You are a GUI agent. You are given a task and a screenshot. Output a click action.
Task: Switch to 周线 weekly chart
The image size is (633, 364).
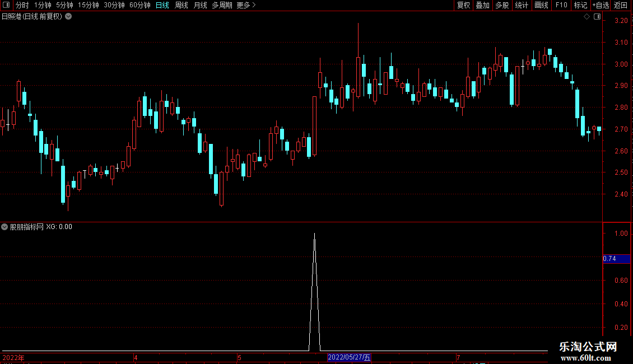click(181, 5)
